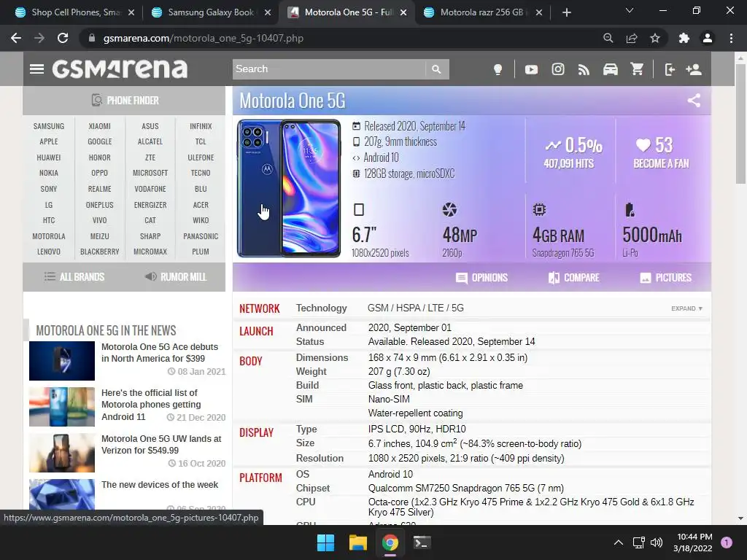Select the OnePlus brand link
Viewport: 747px width, 560px height.
click(99, 205)
